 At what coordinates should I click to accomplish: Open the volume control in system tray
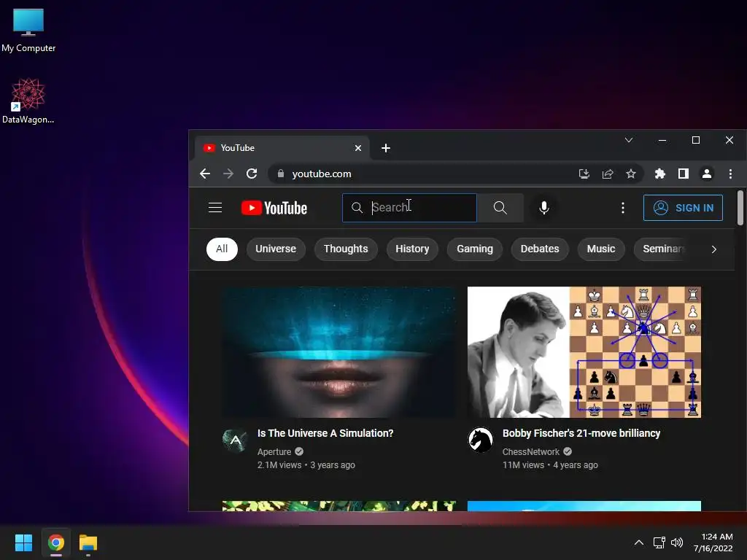pos(676,542)
